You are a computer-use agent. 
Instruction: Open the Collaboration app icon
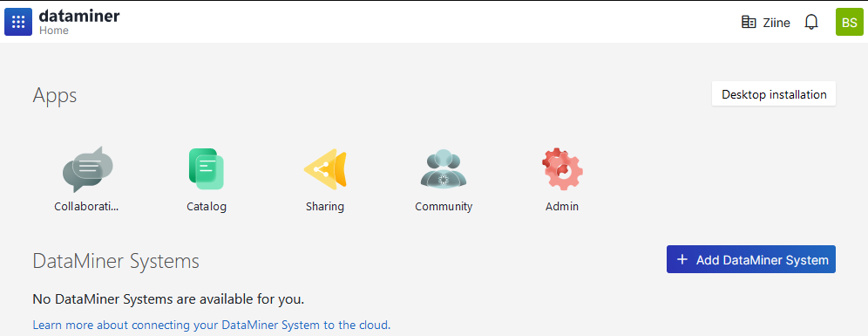click(x=87, y=169)
